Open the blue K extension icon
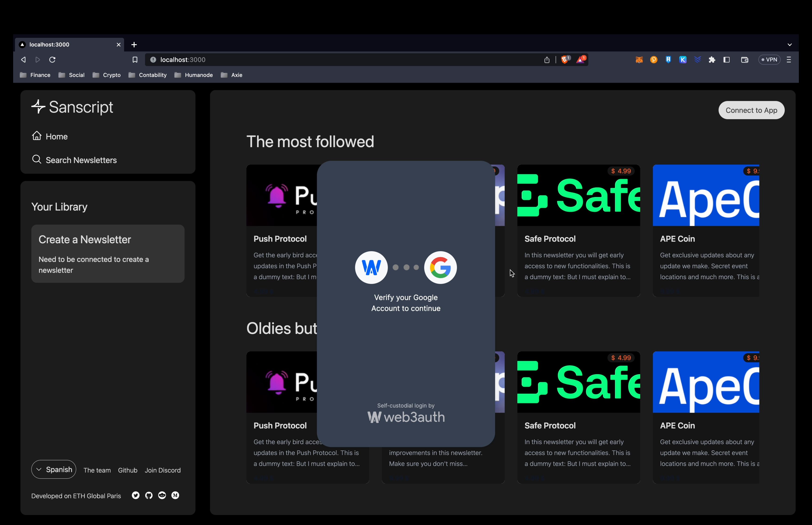This screenshot has width=812, height=525. (683, 60)
